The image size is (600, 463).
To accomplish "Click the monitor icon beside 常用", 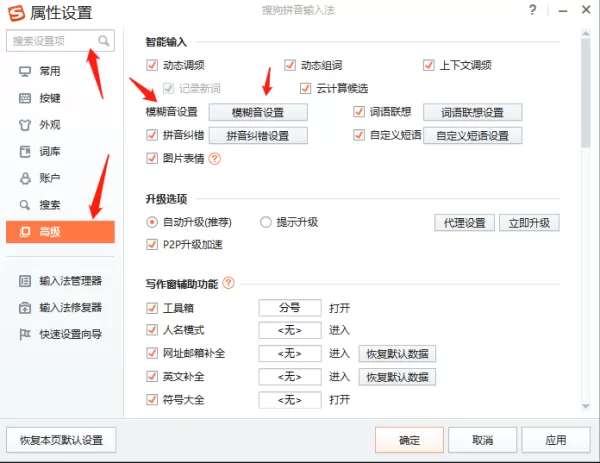I will [x=25, y=72].
